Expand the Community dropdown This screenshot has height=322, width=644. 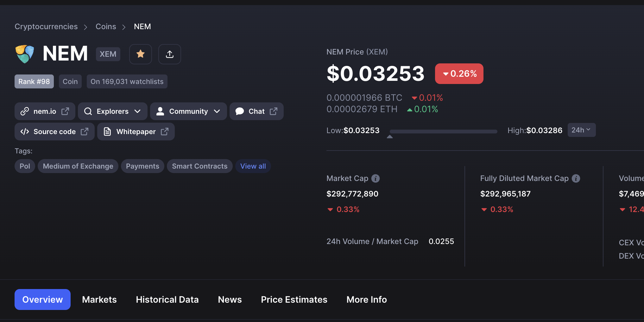[188, 111]
